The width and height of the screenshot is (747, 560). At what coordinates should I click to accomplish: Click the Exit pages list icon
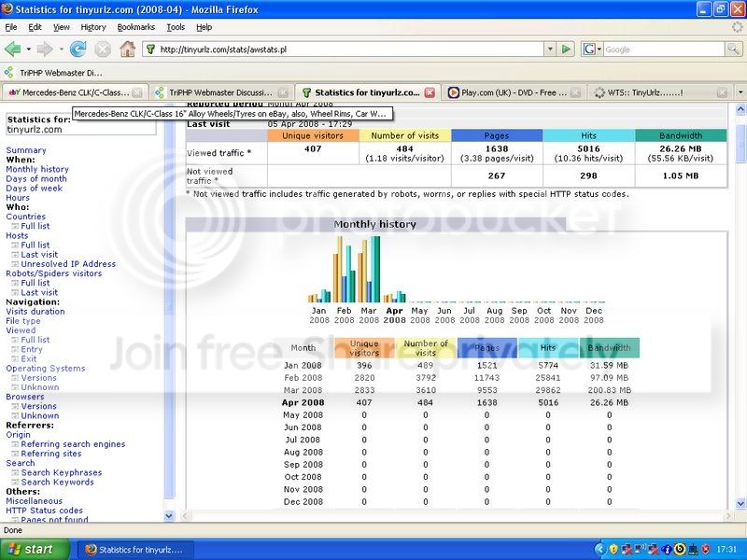tap(15, 359)
